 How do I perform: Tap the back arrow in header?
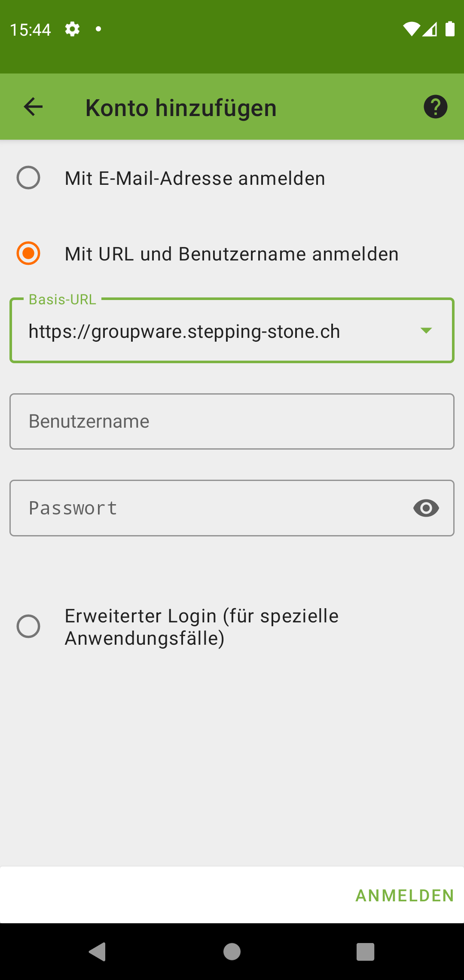(33, 107)
